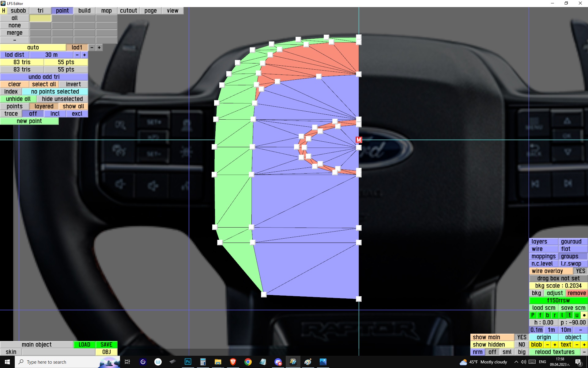Screen dimensions: 588x368
Task: Click the H button in top-left corner
Action: [3, 10]
